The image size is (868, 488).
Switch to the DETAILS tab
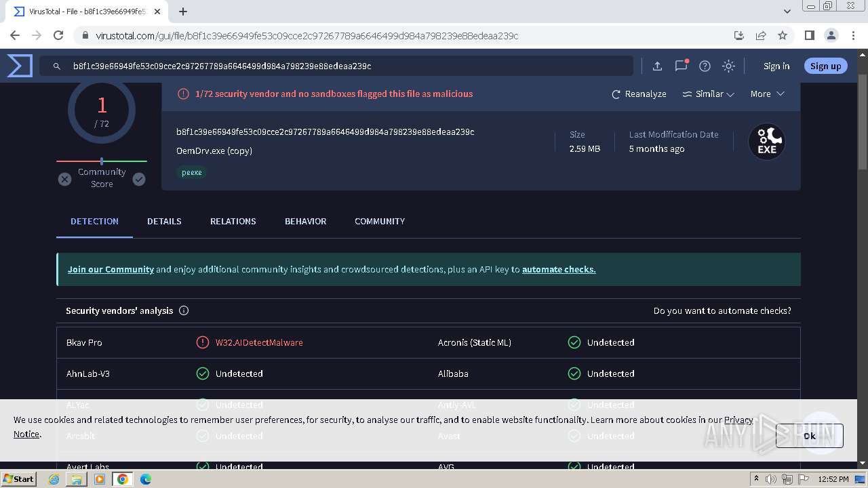click(x=164, y=222)
